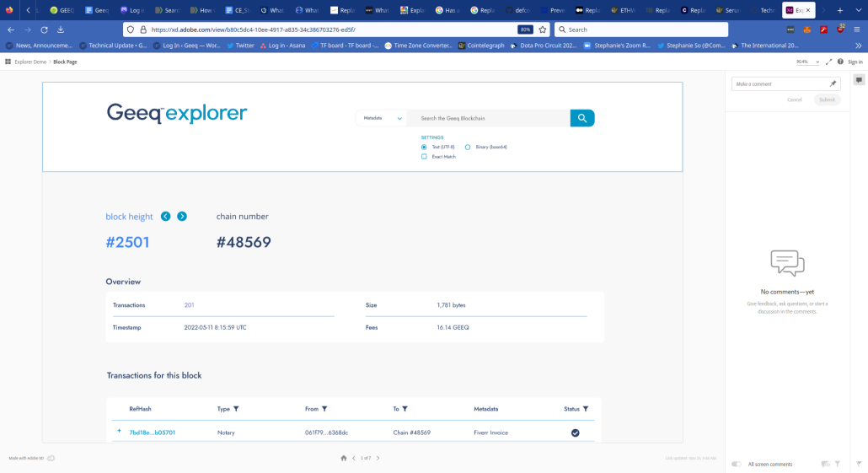This screenshot has height=473, width=868.
Task: Open the Cointelegraph bookmark
Action: 481,46
